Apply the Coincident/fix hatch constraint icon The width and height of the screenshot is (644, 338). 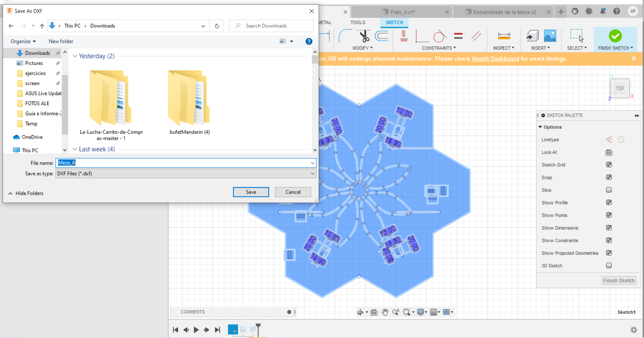tap(404, 36)
